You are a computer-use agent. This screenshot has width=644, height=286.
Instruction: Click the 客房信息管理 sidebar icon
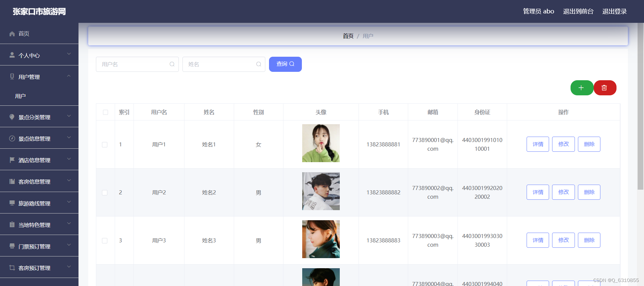pos(12,181)
